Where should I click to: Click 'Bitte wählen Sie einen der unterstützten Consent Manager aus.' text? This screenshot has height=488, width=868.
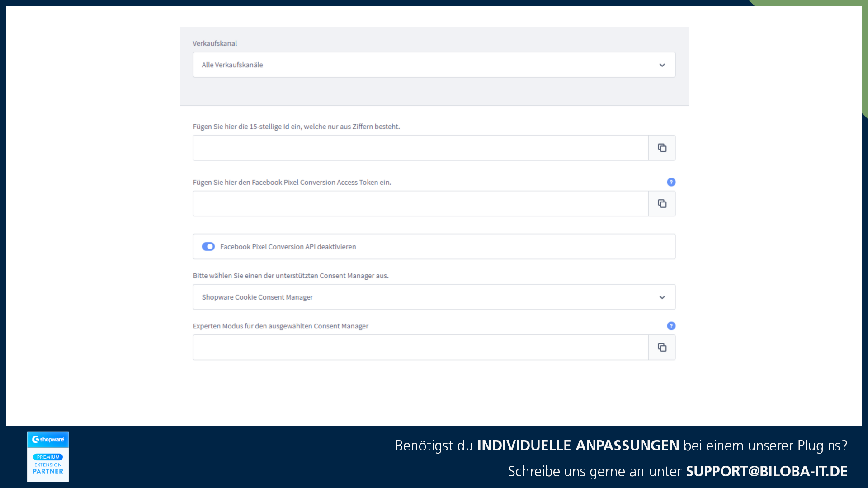point(291,276)
